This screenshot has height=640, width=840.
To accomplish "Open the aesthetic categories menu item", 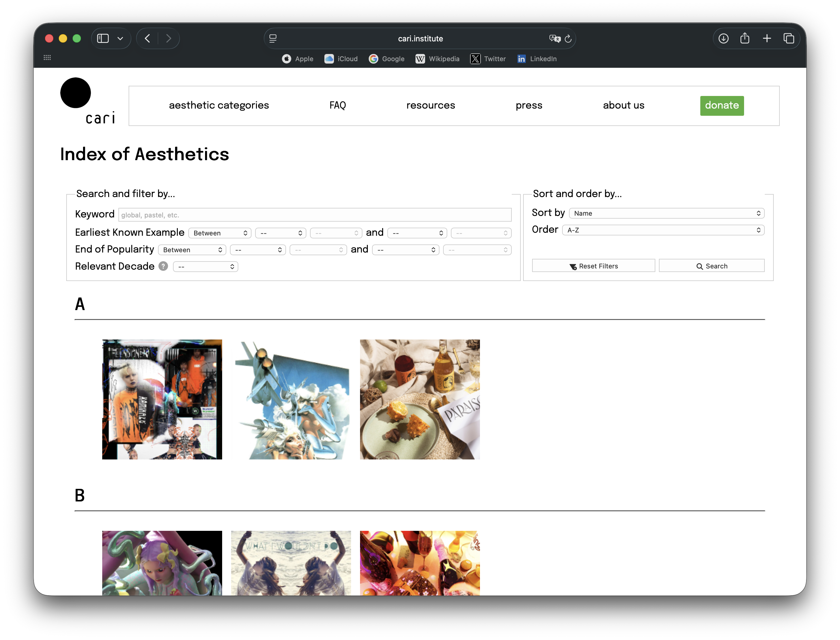I will (x=219, y=106).
